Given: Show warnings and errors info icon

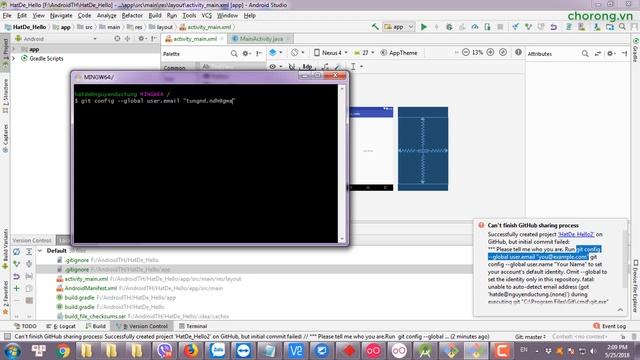Looking at the screenshot, I should 518,53.
